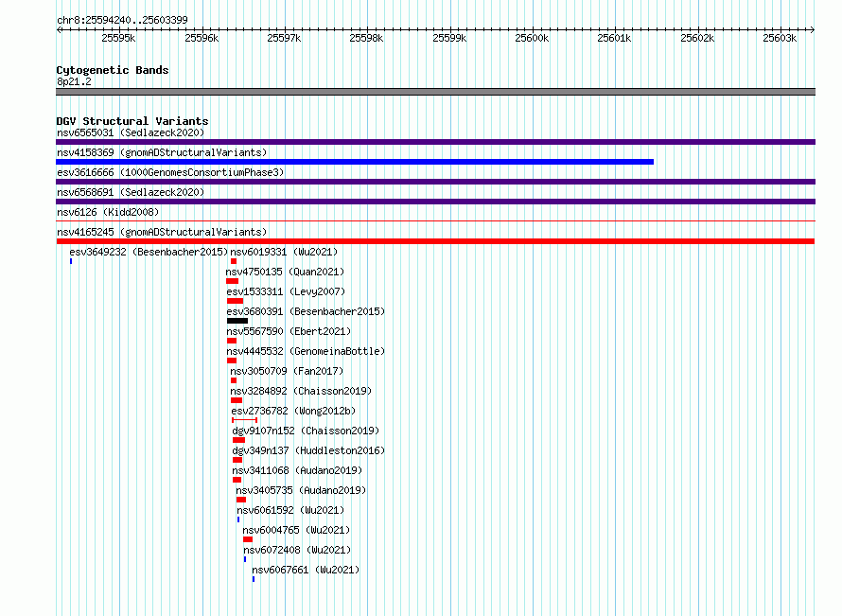Click the 25595k ruler tick label
Image resolution: width=842 pixels, height=616 pixels.
click(x=118, y=38)
